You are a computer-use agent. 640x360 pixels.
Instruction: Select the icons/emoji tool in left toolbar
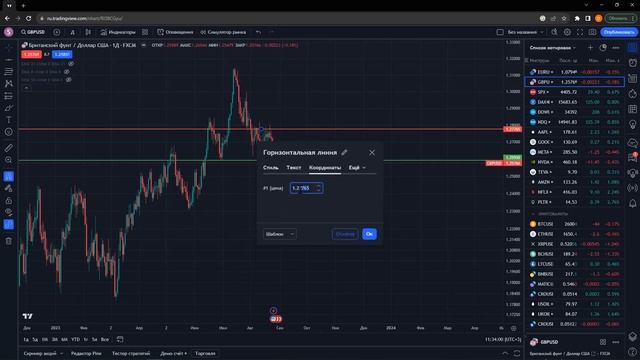tap(9, 132)
